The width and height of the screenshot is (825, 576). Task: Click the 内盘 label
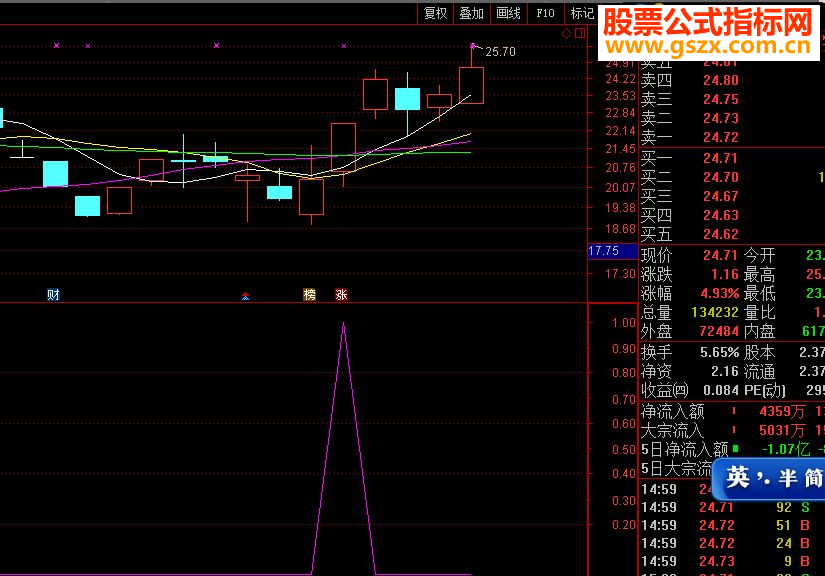pyautogui.click(x=760, y=331)
